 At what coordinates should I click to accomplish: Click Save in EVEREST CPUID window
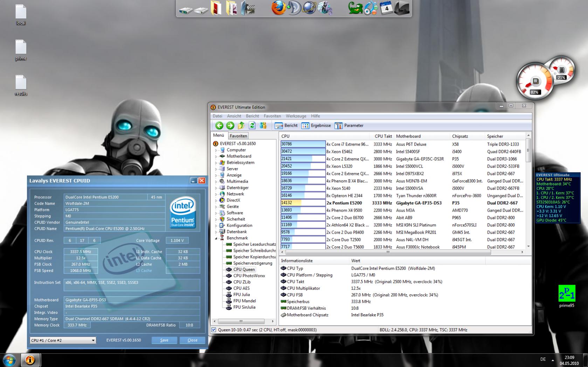coord(164,340)
